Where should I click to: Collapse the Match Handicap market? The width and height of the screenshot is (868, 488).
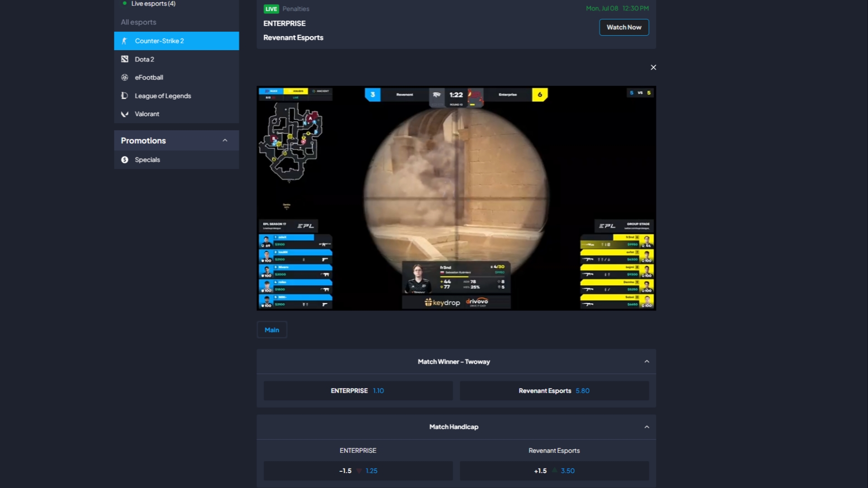click(x=647, y=427)
